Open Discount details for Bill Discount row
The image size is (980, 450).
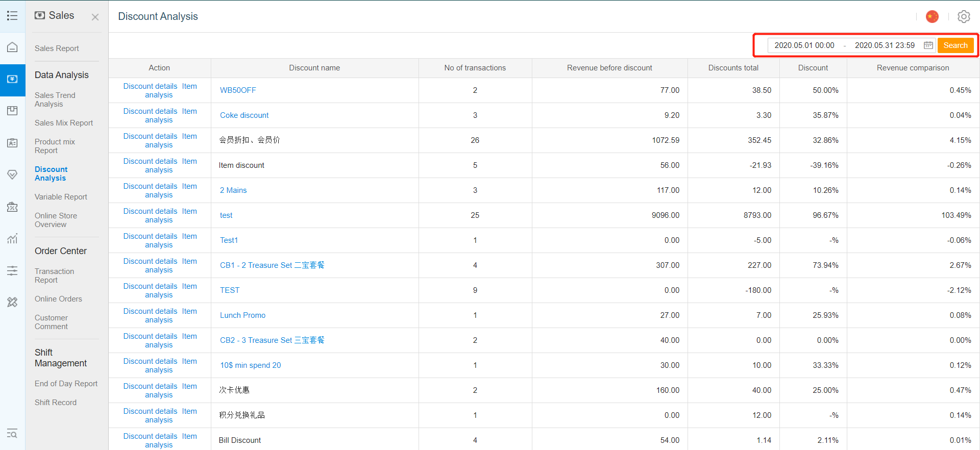click(x=150, y=436)
